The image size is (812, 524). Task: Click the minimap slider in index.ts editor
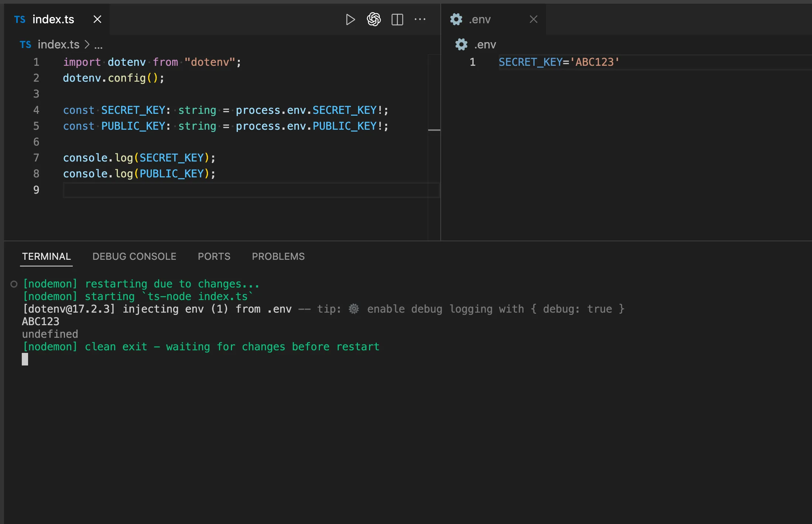[x=434, y=130]
